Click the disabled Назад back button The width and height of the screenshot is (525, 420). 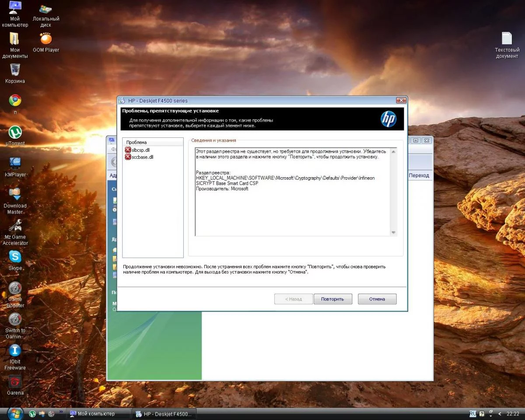(294, 299)
